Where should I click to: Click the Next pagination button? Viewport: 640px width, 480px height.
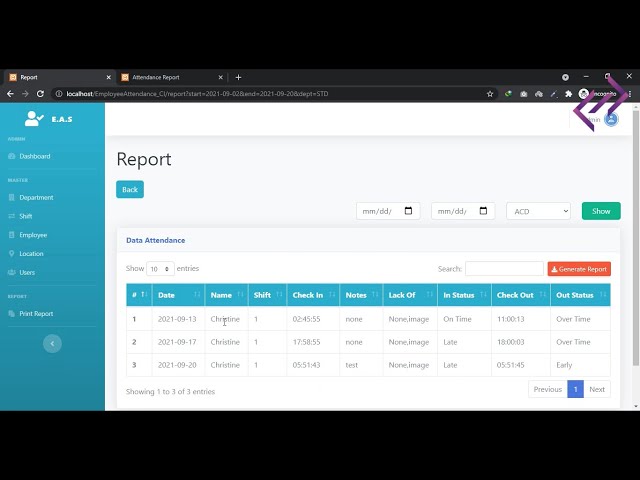(597, 389)
